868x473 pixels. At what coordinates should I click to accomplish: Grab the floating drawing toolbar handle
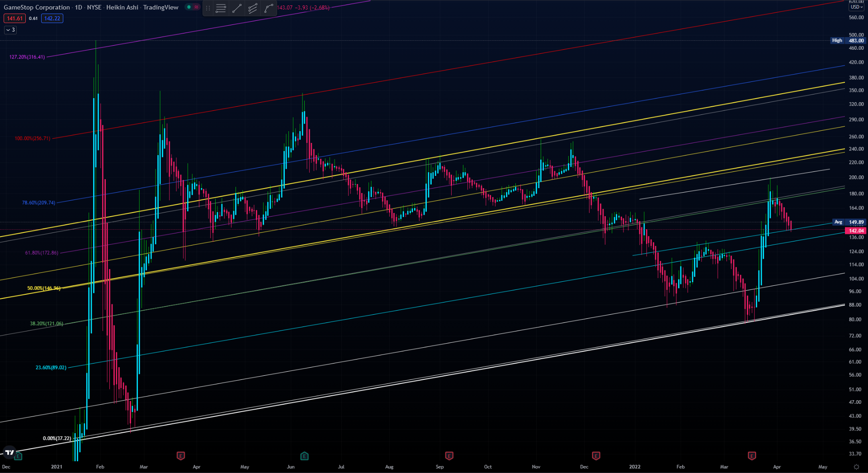click(208, 8)
